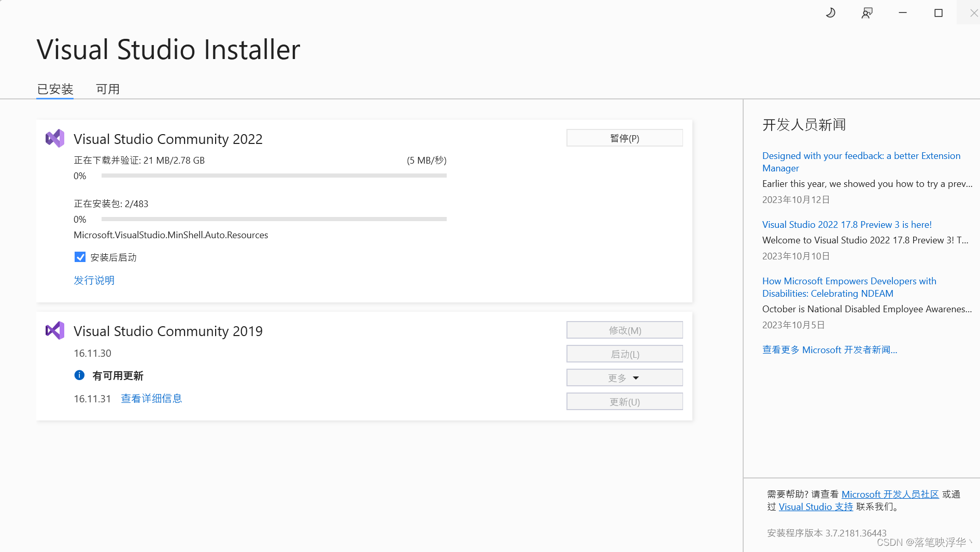Click the Visual Studio Community 2019 product logo
Screen dimensions: 980x552
(x=54, y=330)
